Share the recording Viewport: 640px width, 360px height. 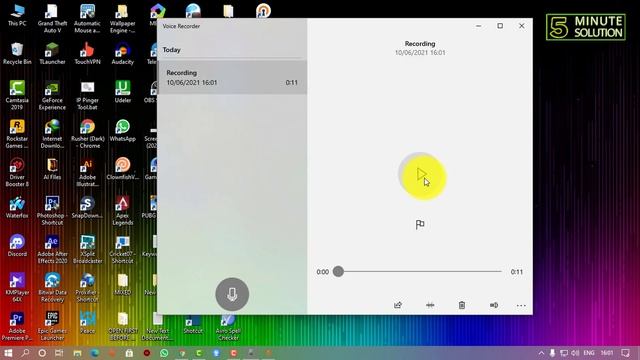(x=398, y=305)
